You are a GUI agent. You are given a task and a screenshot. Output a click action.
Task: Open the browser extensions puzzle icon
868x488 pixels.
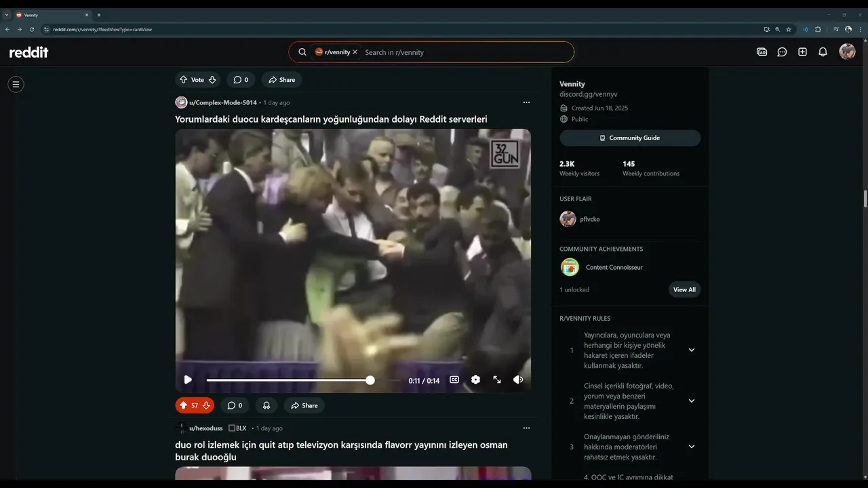(818, 29)
